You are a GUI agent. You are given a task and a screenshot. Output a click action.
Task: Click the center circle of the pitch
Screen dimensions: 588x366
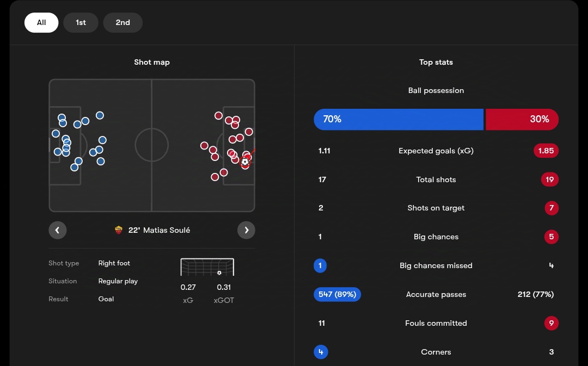click(151, 145)
